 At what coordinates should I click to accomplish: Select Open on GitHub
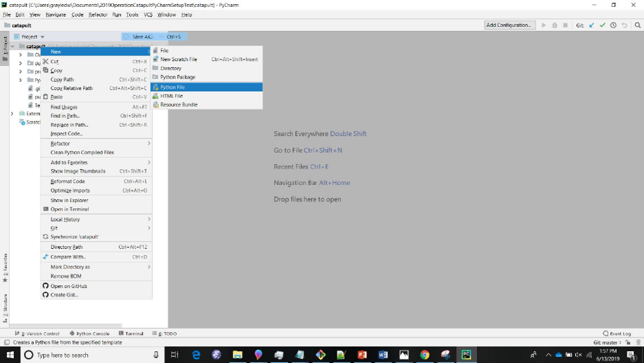(96, 286)
